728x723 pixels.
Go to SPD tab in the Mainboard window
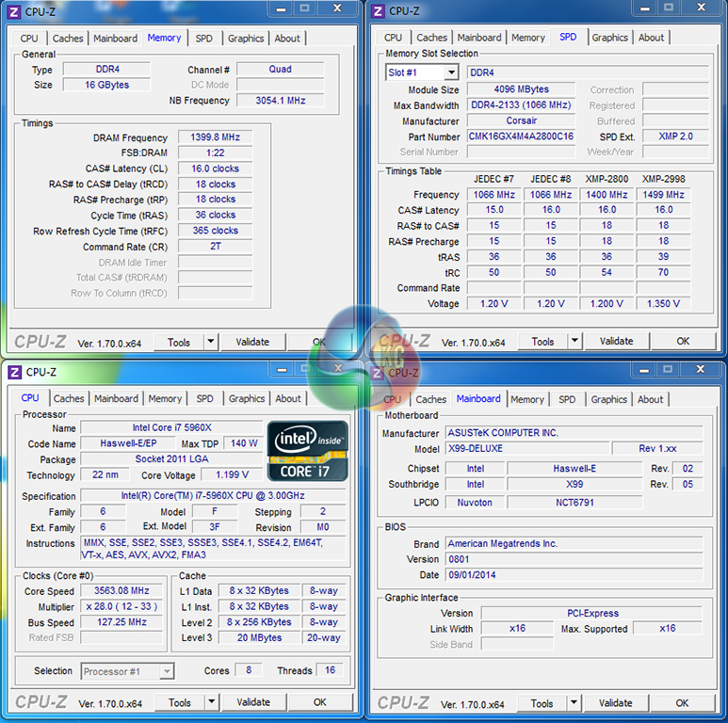pyautogui.click(x=567, y=400)
